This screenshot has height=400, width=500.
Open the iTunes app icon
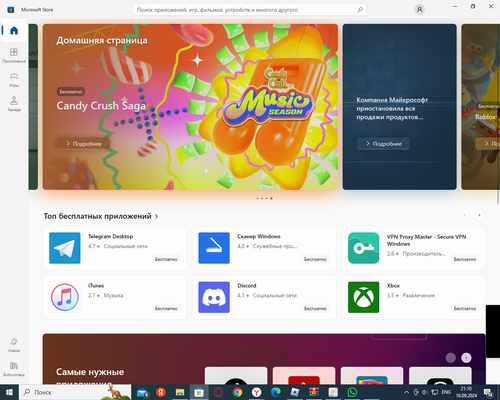click(x=65, y=297)
